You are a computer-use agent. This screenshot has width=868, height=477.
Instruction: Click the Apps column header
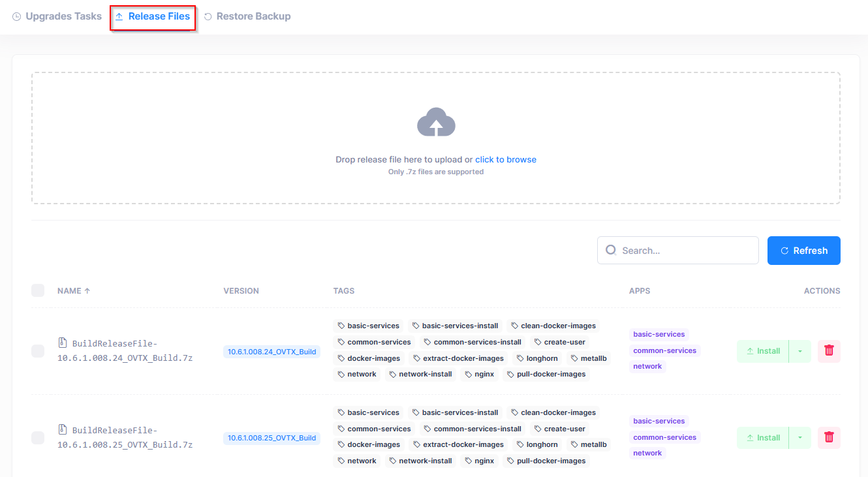(x=640, y=291)
